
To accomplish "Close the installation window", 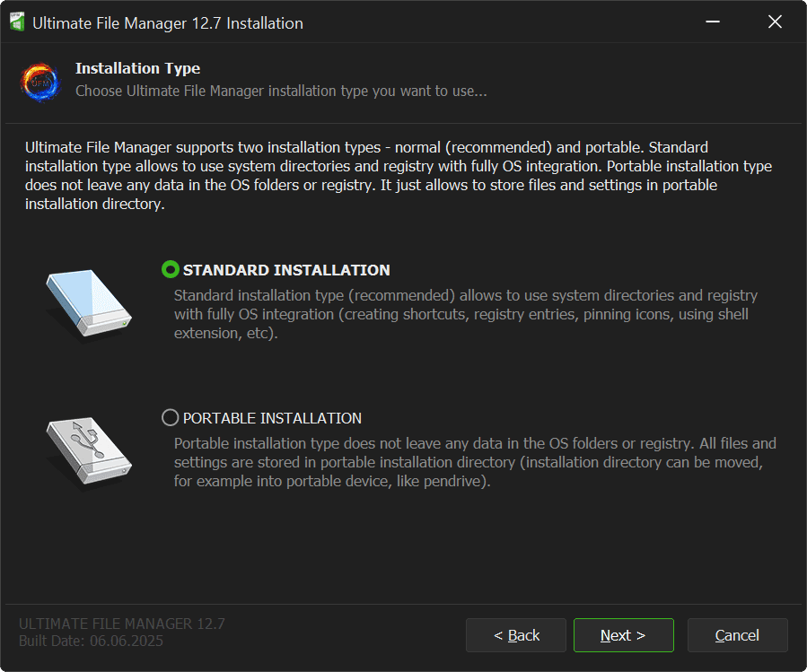I will tap(775, 22).
